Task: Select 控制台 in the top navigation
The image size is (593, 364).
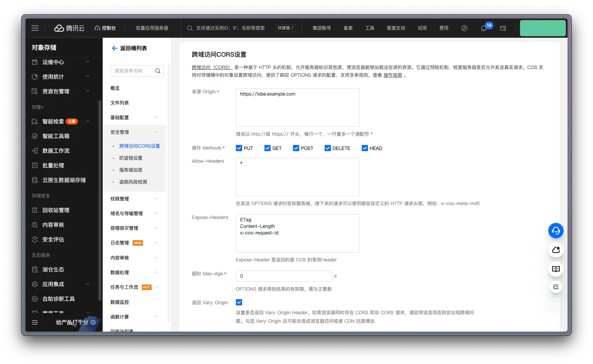Action: click(105, 28)
